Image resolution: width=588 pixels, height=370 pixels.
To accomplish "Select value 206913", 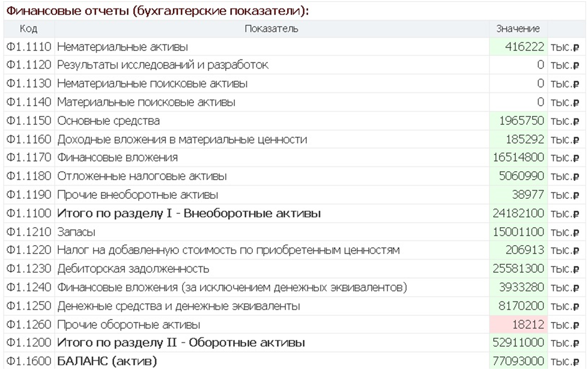I will pos(525,250).
